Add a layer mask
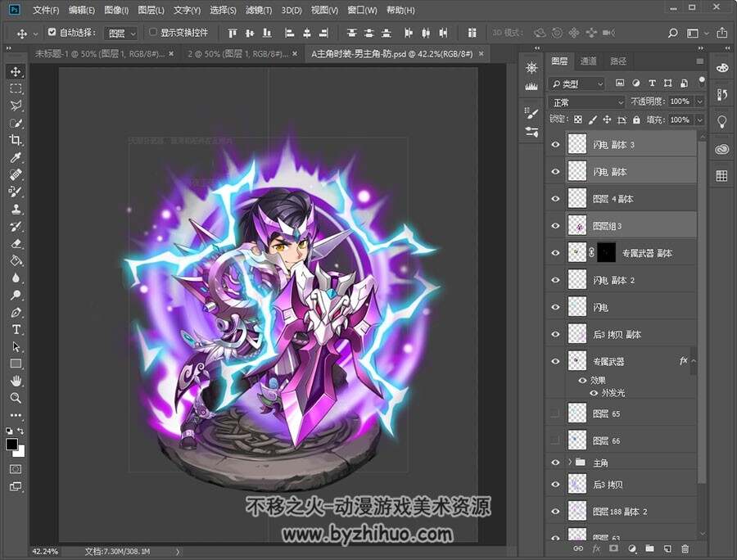The image size is (737, 560). click(613, 549)
